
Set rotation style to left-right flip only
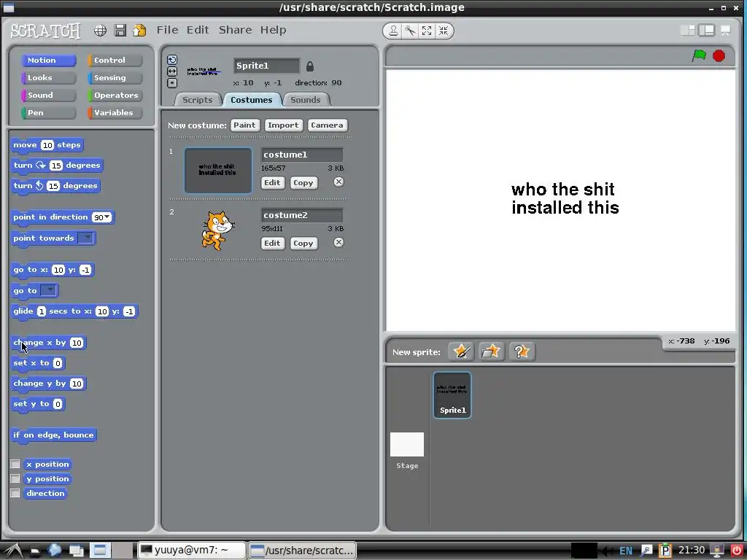[x=172, y=71]
